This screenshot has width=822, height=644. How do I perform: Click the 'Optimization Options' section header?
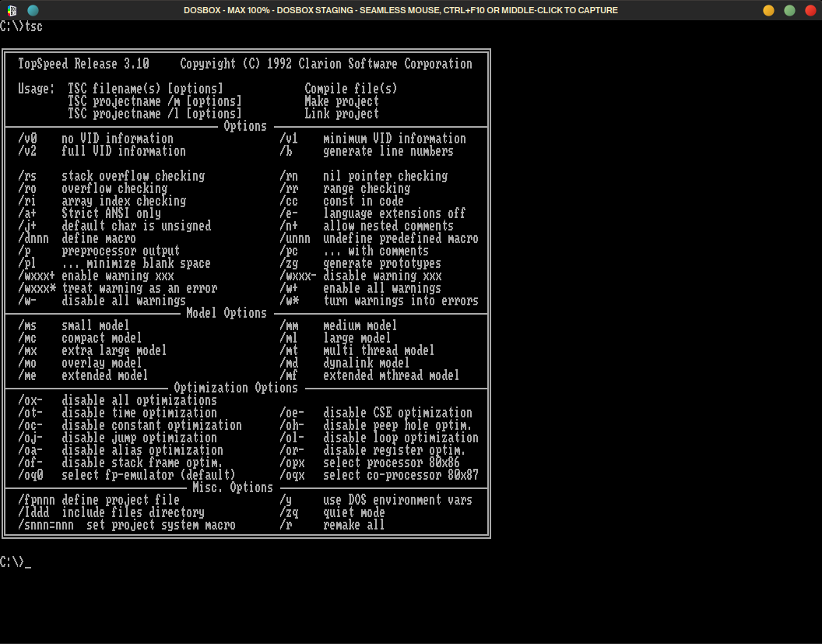236,388
